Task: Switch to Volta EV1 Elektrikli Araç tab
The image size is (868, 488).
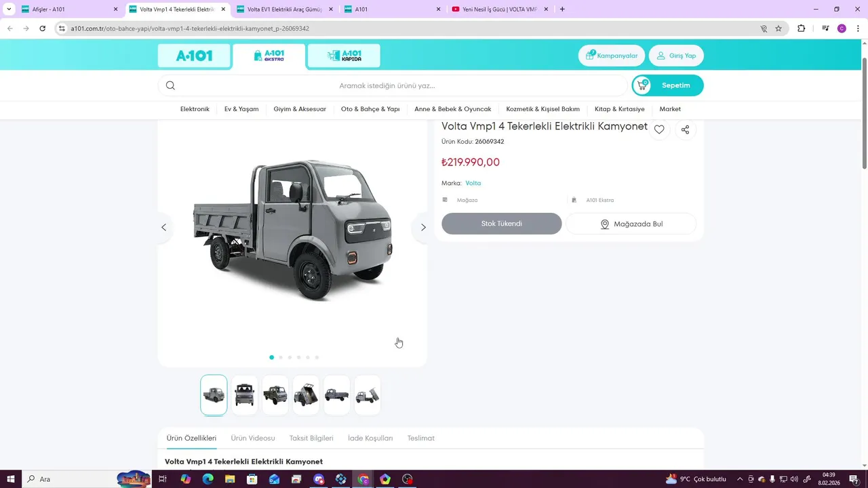Action: point(285,9)
